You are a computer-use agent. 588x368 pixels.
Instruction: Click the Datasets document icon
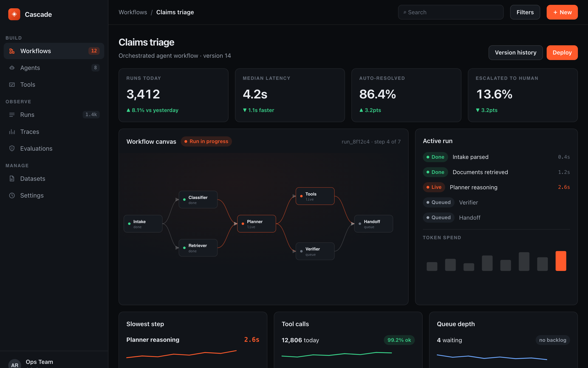pos(12,179)
